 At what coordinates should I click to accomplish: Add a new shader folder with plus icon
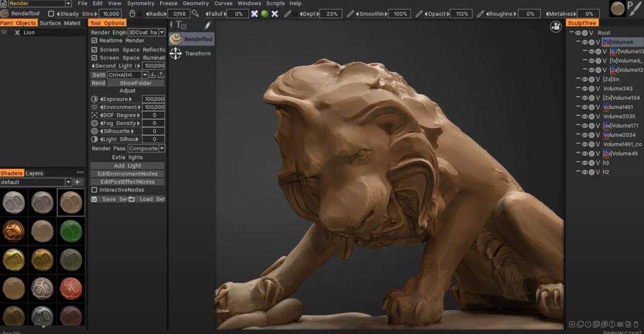pos(77,182)
